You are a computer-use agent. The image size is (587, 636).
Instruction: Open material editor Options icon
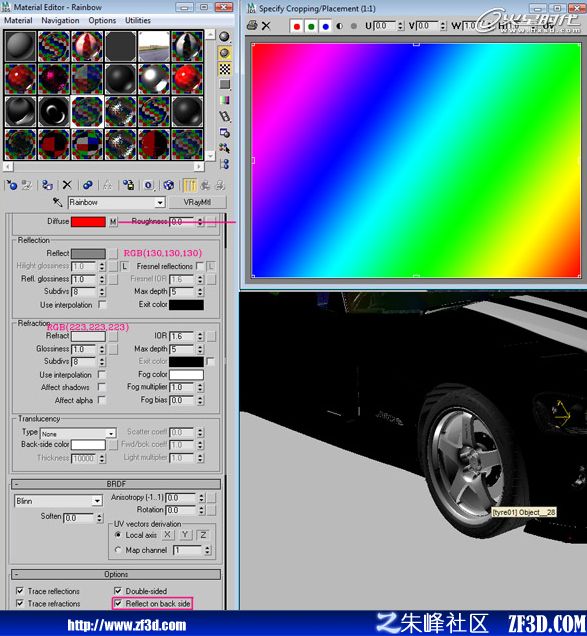[x=224, y=133]
